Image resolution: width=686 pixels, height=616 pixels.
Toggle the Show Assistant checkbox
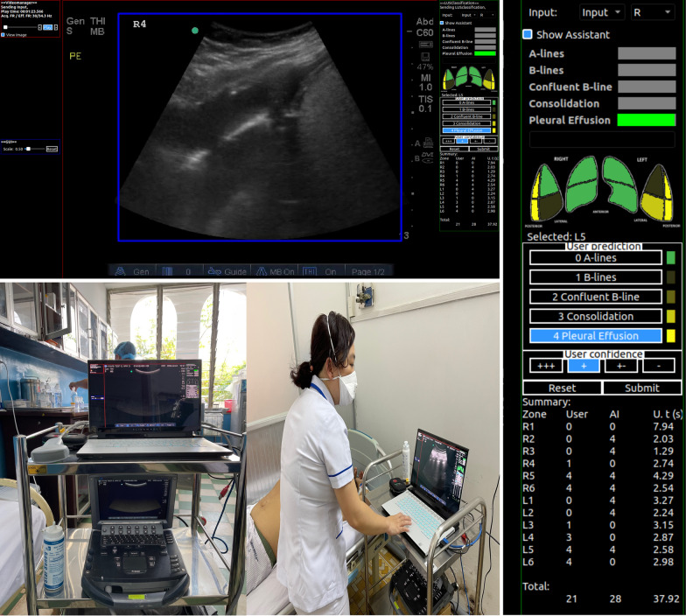[x=528, y=35]
